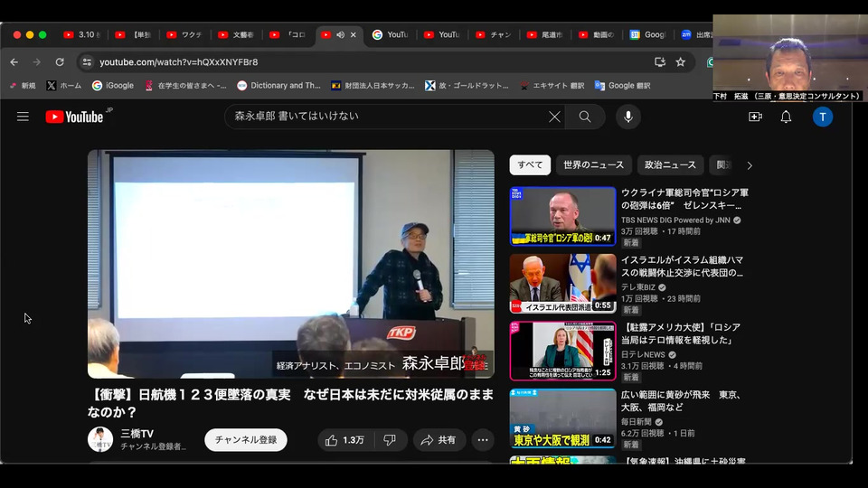The height and width of the screenshot is (488, 868).
Task: Switch to the 尾道市 browser tab
Action: click(545, 35)
